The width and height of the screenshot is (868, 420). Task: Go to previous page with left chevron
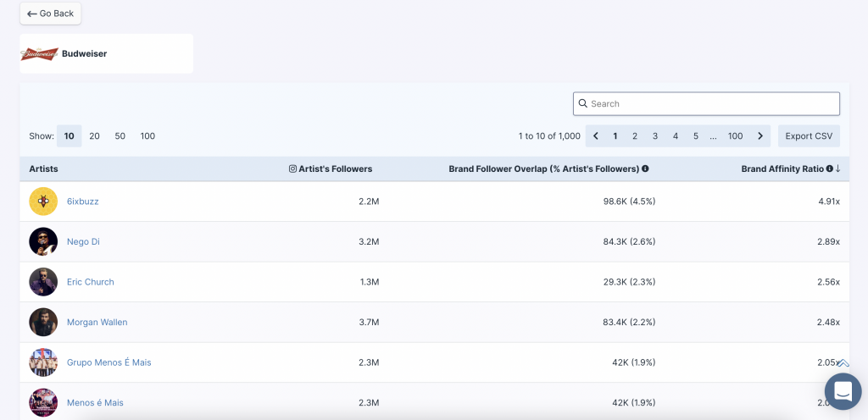click(596, 136)
